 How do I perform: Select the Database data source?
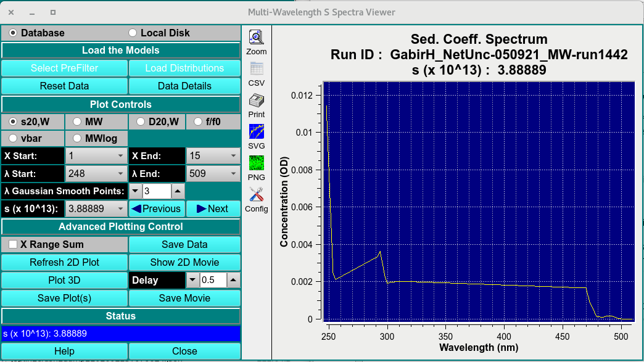[12, 33]
